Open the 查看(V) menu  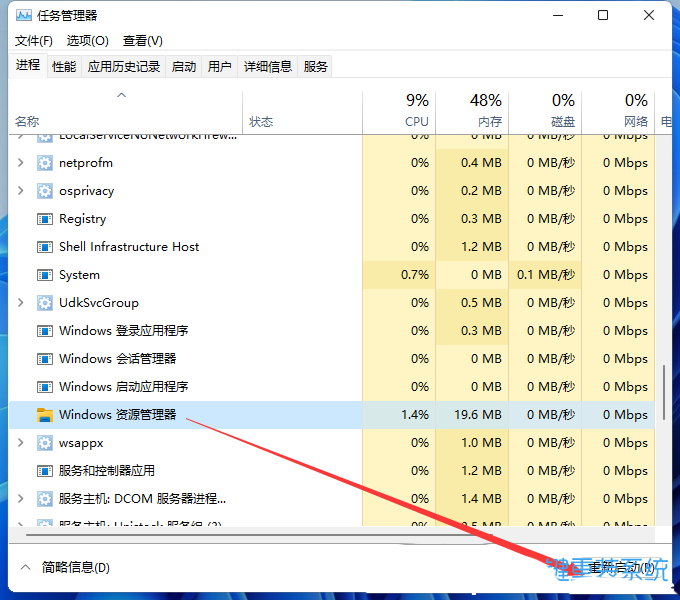click(143, 41)
